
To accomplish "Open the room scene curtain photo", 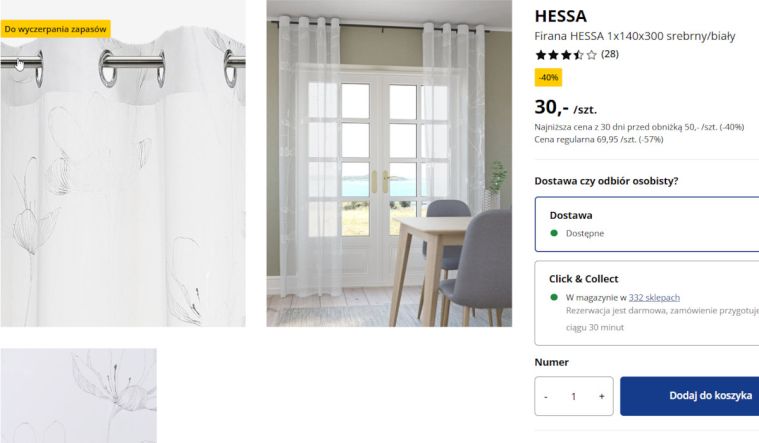I will click(389, 163).
